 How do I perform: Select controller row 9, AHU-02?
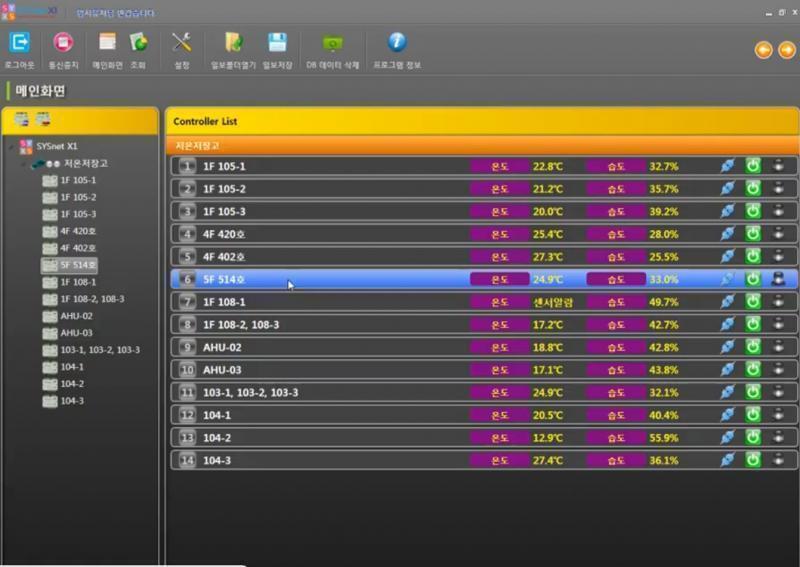pyautogui.click(x=484, y=347)
